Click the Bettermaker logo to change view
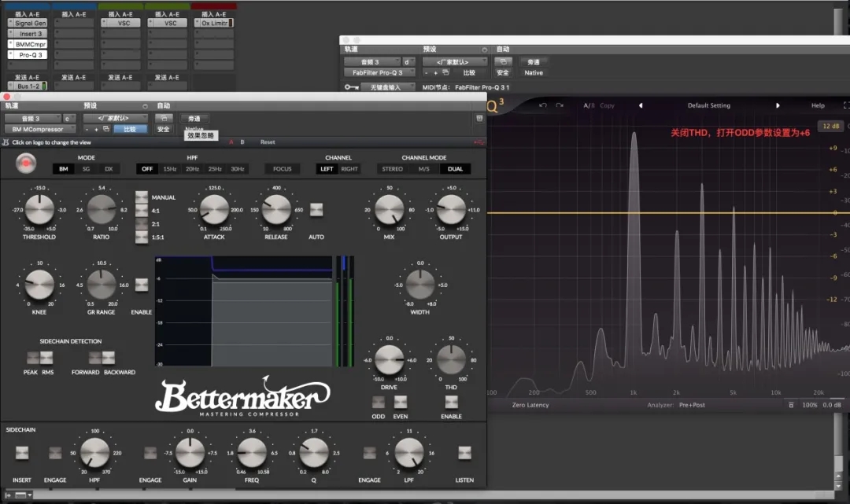 242,396
